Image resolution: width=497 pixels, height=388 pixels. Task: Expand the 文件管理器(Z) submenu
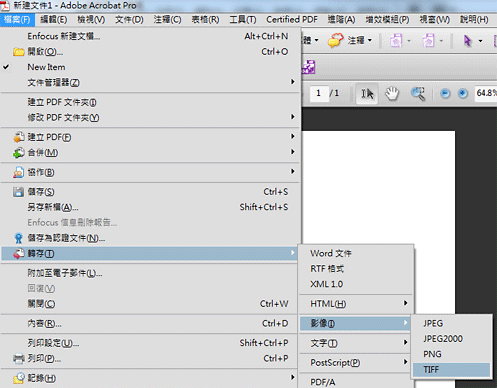(151, 82)
